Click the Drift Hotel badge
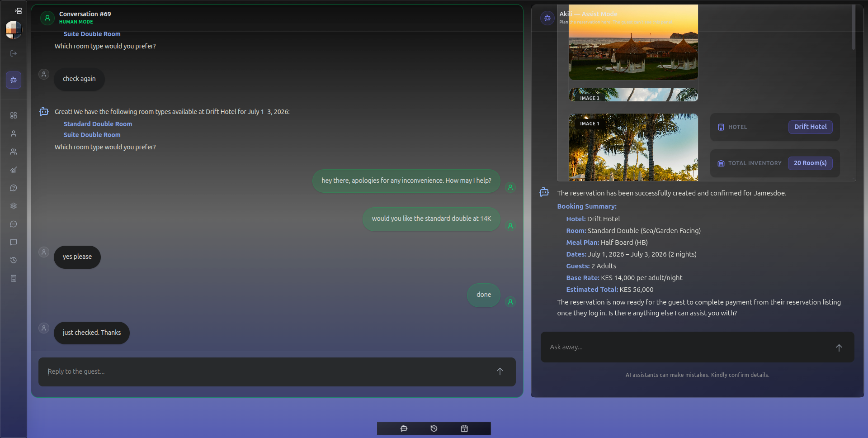Screen dimensions: 868x438 click(811, 127)
